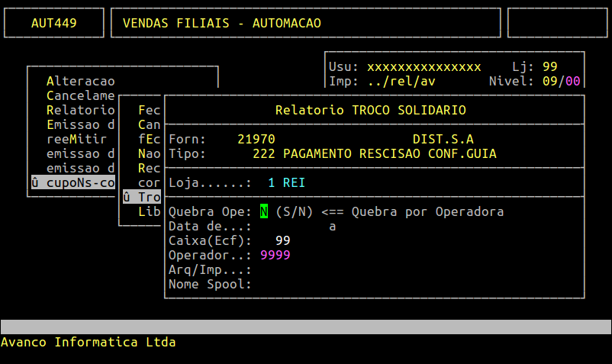Image resolution: width=612 pixels, height=364 pixels.
Task: Choose the Lib submenu entry
Action: tap(149, 211)
